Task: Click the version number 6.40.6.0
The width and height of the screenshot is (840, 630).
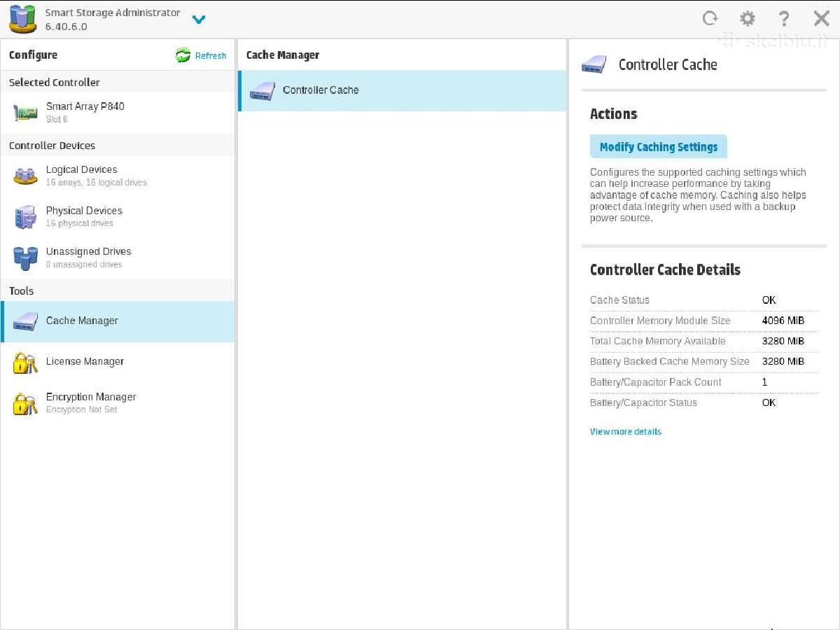Action: click(x=66, y=27)
